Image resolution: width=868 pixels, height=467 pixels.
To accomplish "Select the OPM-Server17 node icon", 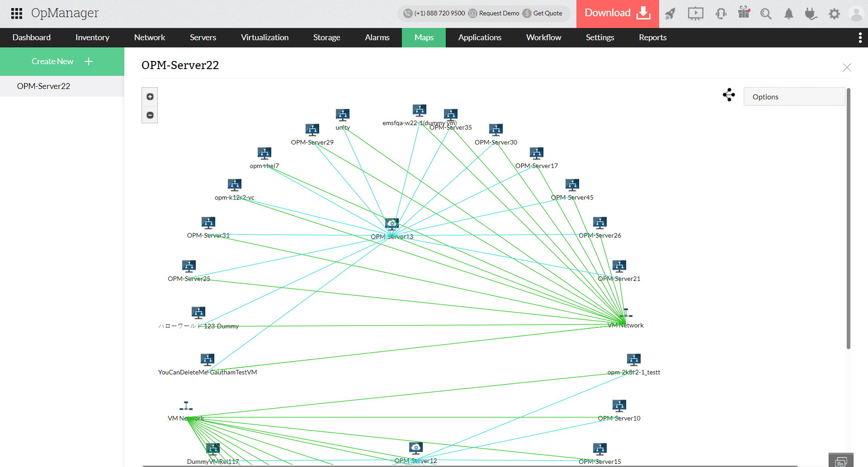I will tap(537, 153).
